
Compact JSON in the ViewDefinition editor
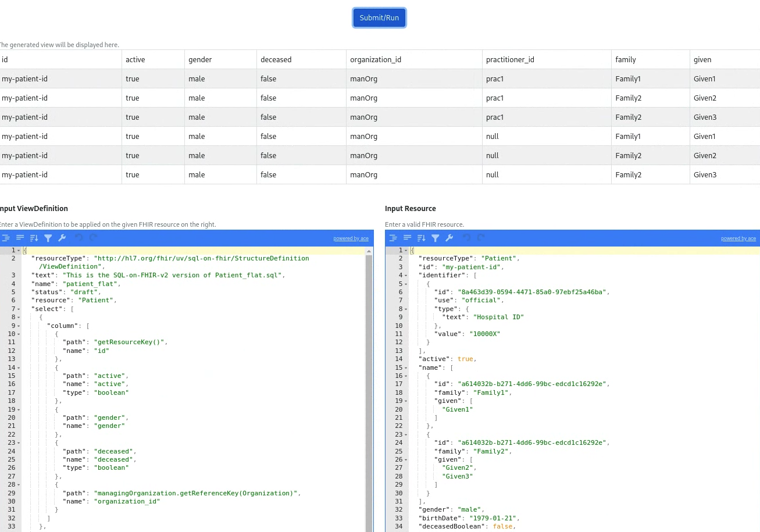tap(20, 238)
